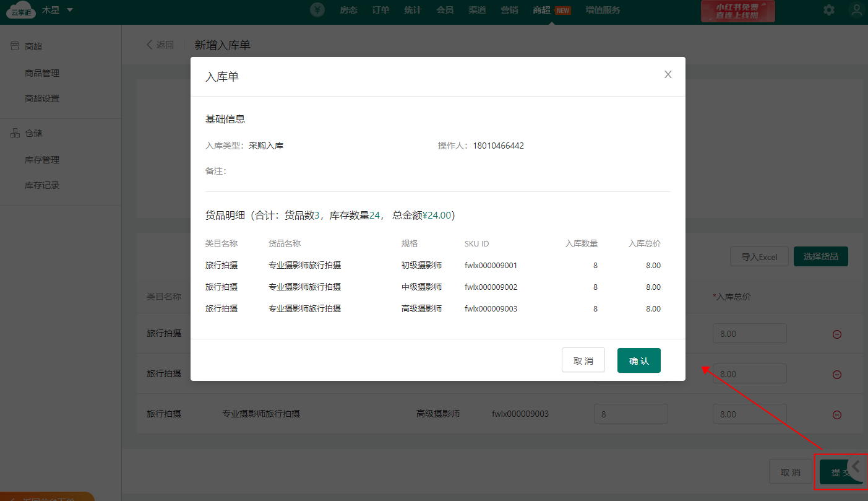This screenshot has height=501, width=868.
Task: Open the 增值服务 menu tab
Action: pos(603,10)
